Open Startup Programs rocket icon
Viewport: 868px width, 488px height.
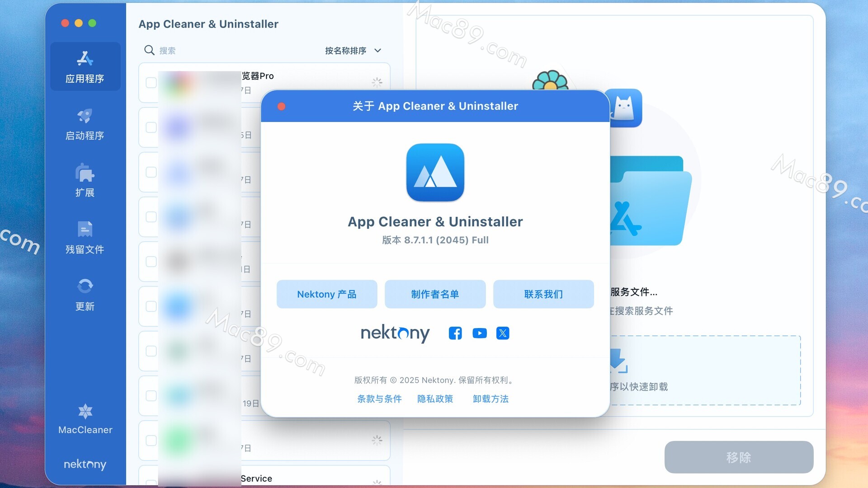tap(85, 116)
